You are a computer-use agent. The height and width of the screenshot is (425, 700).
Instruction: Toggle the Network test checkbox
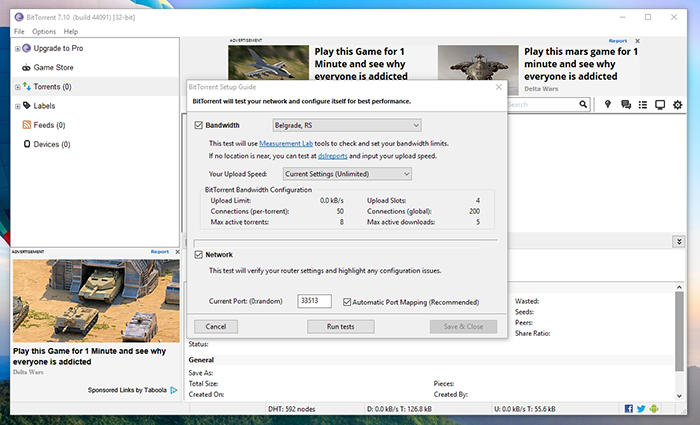[x=199, y=254]
